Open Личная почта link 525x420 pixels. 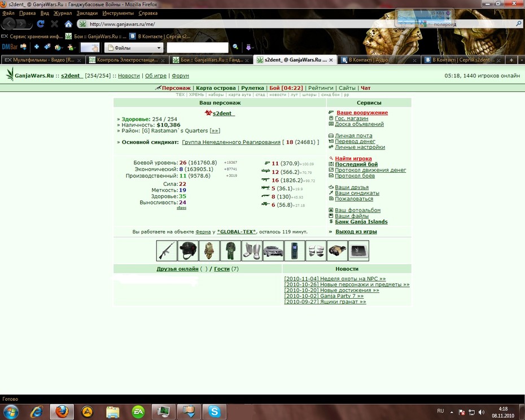(353, 135)
